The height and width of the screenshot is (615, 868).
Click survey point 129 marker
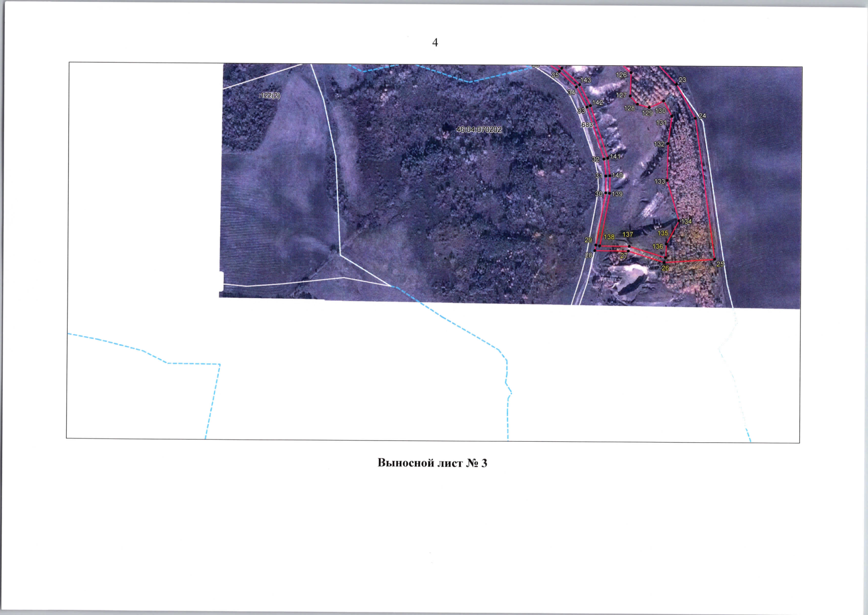click(x=649, y=108)
